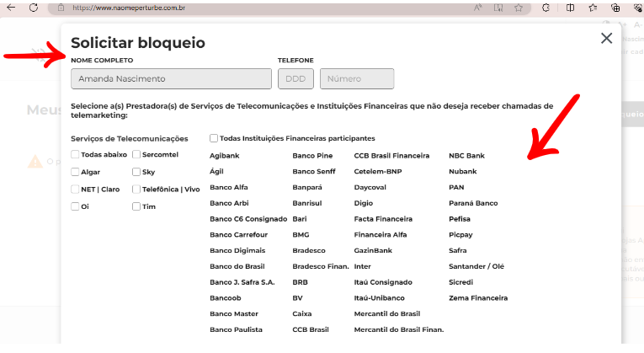644x353 pixels.
Task: Click NBC Bank entry
Action: pos(466,156)
